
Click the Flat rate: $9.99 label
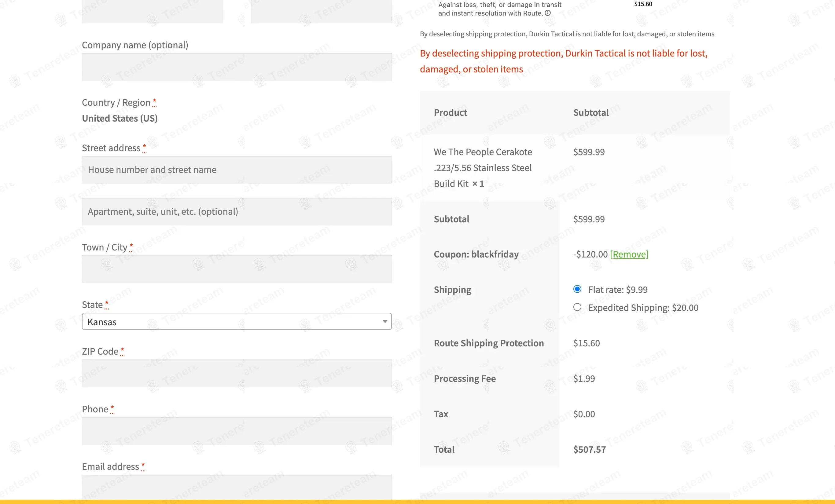(617, 290)
